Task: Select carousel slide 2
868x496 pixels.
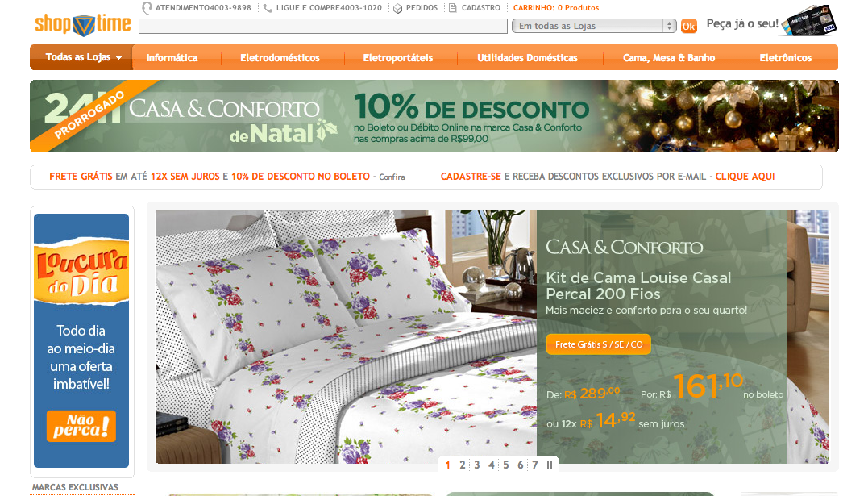Action: click(x=463, y=465)
